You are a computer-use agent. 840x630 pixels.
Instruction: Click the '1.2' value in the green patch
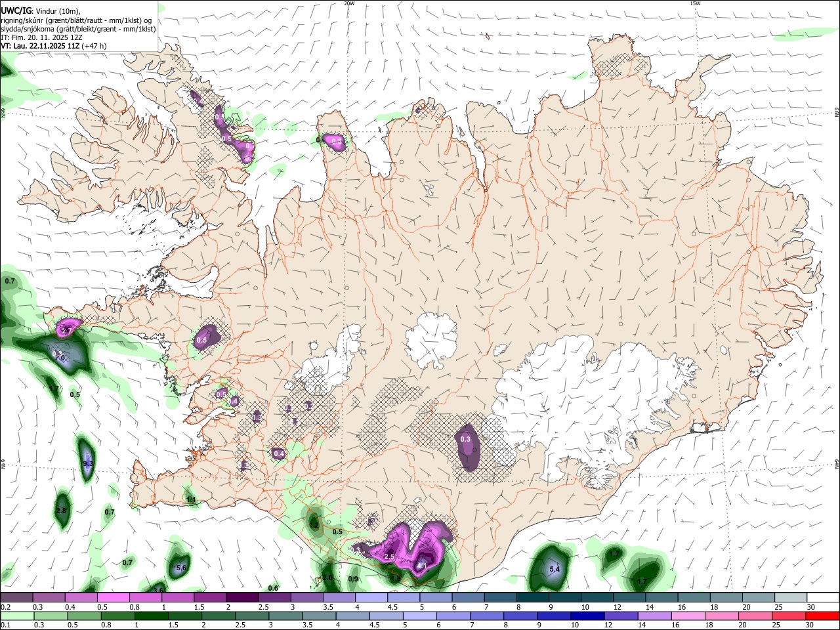click(314, 525)
